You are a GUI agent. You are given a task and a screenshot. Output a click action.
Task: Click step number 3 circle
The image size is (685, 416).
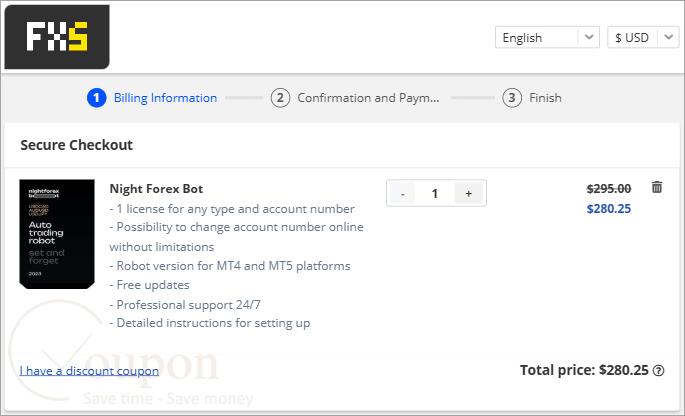click(512, 98)
